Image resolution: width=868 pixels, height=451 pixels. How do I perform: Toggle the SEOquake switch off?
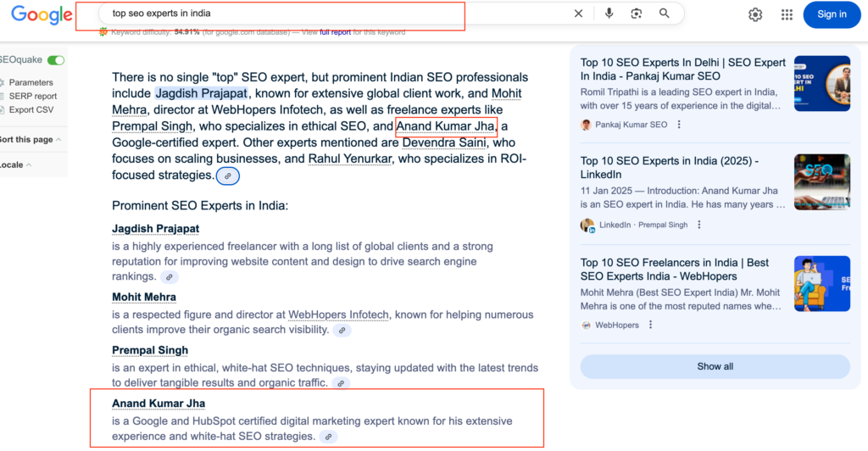[x=56, y=60]
